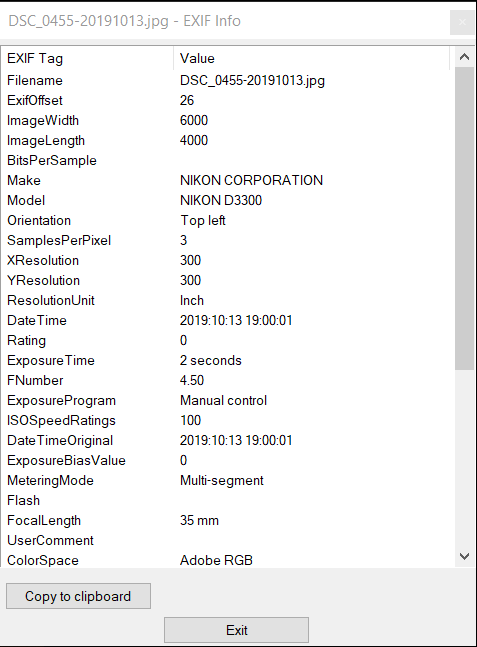Select the MeteringMode Multi-segment row
The image size is (477, 647).
pyautogui.click(x=225, y=480)
